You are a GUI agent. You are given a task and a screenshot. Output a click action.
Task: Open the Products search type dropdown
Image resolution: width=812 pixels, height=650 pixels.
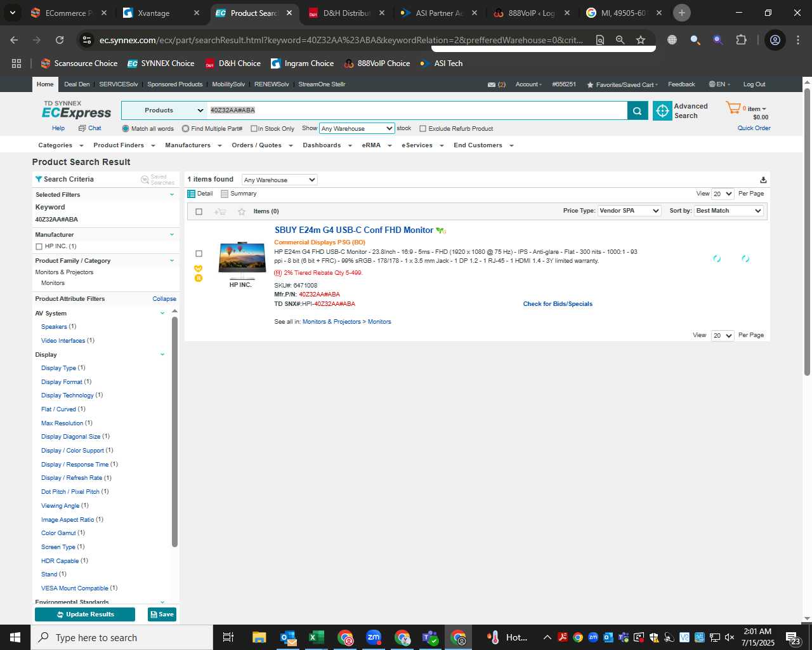tap(164, 110)
